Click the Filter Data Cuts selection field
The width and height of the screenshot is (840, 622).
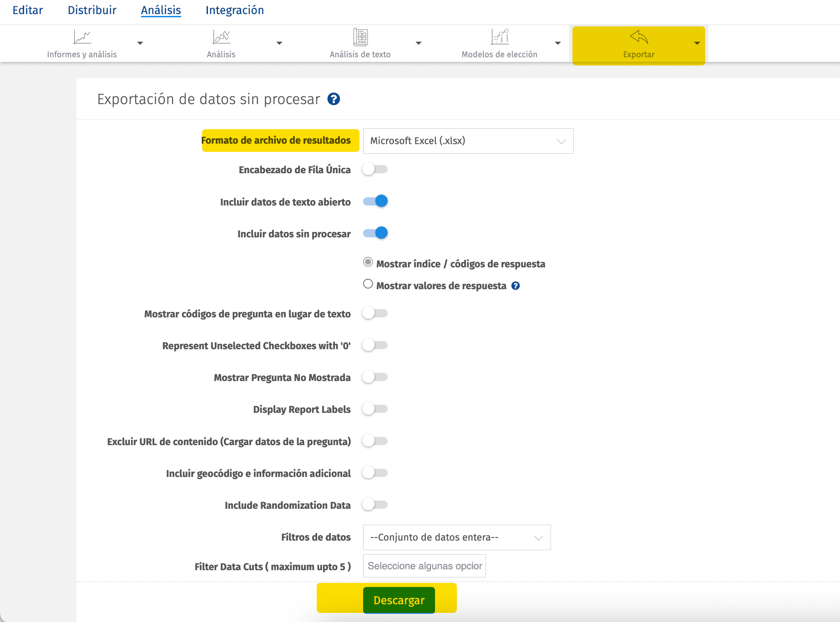coord(424,566)
